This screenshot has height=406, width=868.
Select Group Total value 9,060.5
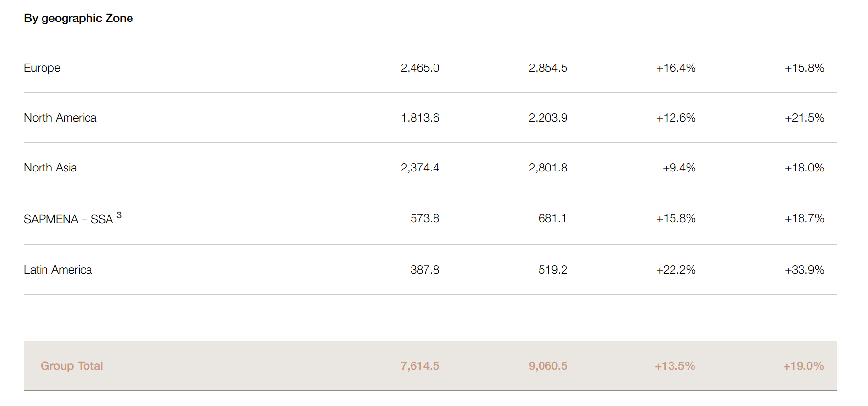click(x=548, y=366)
